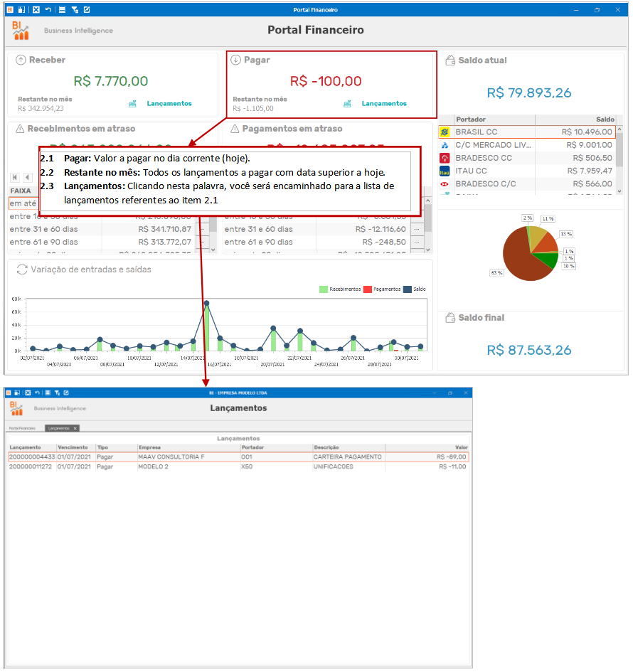Screen dimensions: 633x672
Task: Click the list lines icon in the top title bar
Action: point(62,9)
